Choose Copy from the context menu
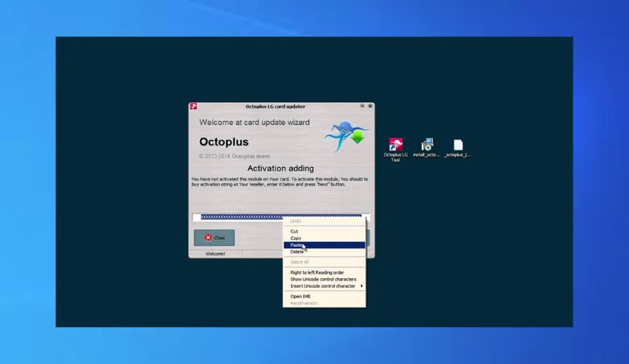 coord(324,238)
